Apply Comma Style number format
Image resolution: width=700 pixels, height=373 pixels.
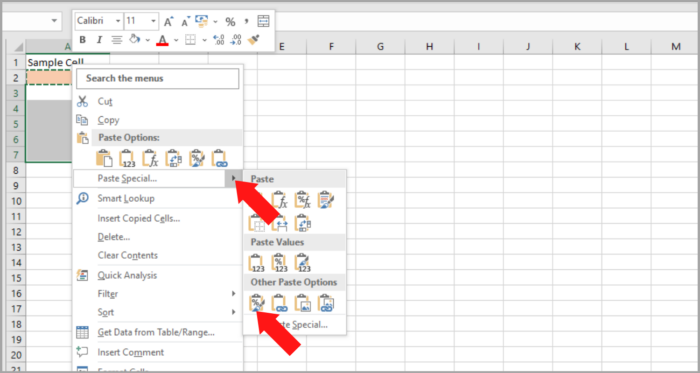246,21
